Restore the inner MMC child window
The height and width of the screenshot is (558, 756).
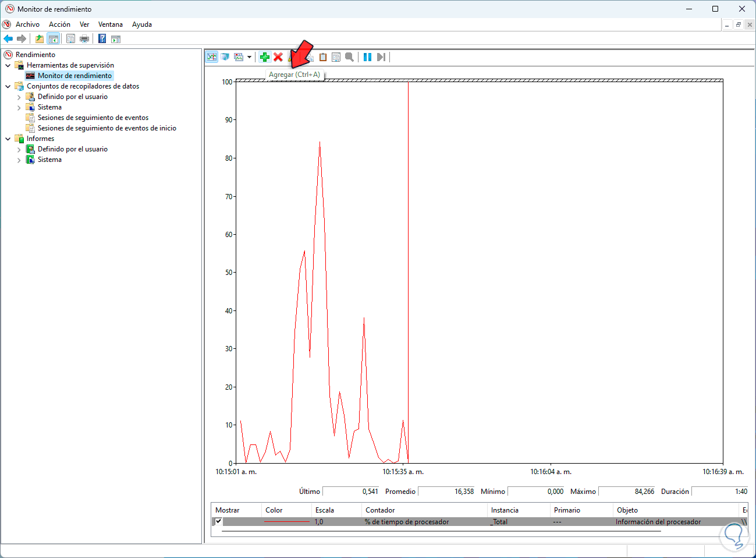tap(738, 24)
